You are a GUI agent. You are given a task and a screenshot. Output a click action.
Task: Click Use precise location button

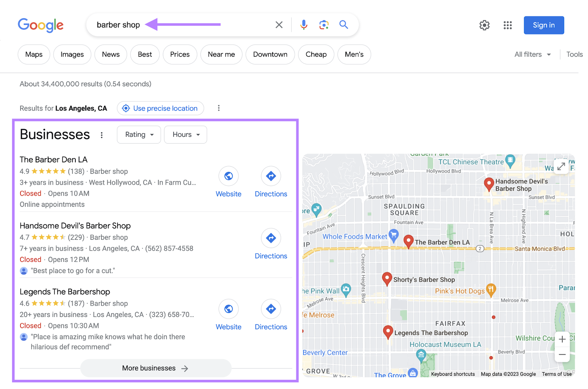tap(161, 108)
